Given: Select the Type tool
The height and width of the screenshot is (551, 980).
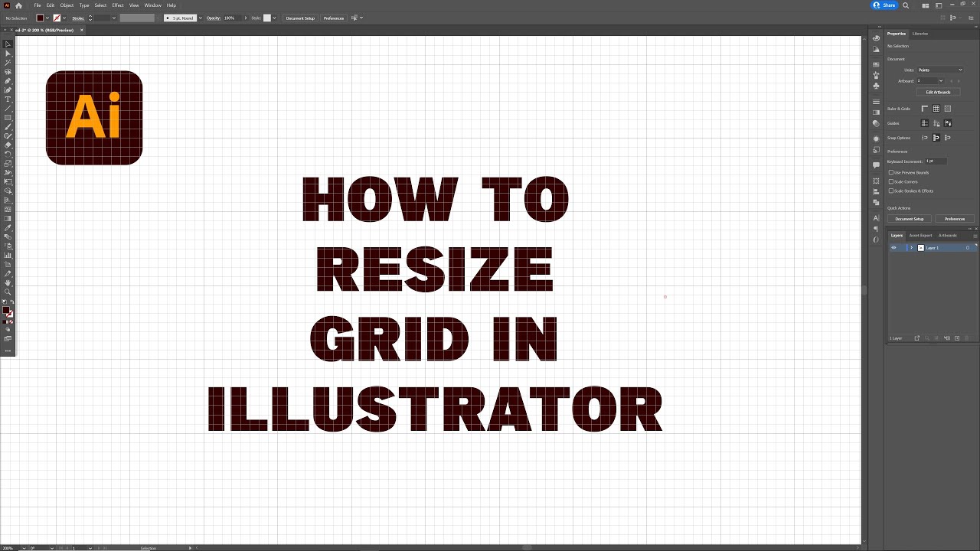Looking at the screenshot, I should coord(8,98).
